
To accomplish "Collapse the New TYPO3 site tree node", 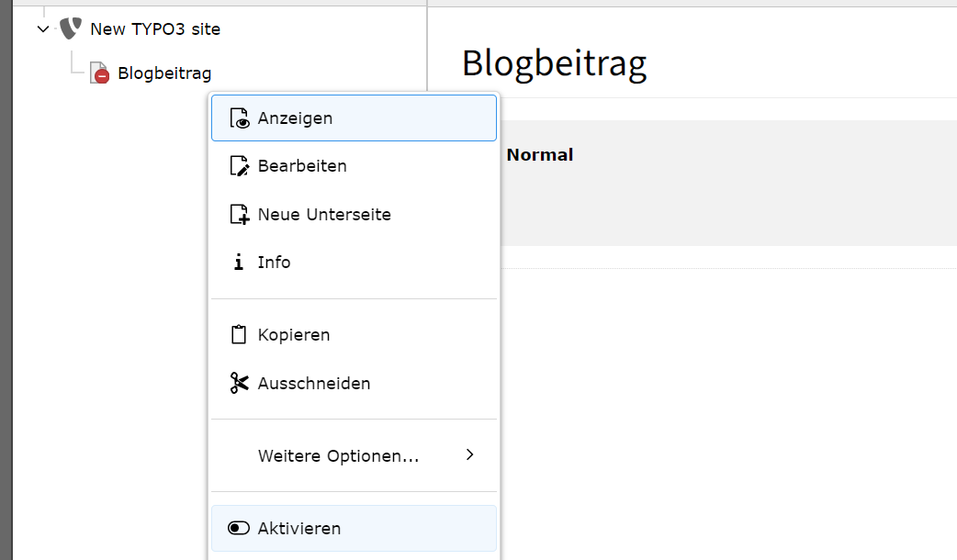I will click(43, 28).
